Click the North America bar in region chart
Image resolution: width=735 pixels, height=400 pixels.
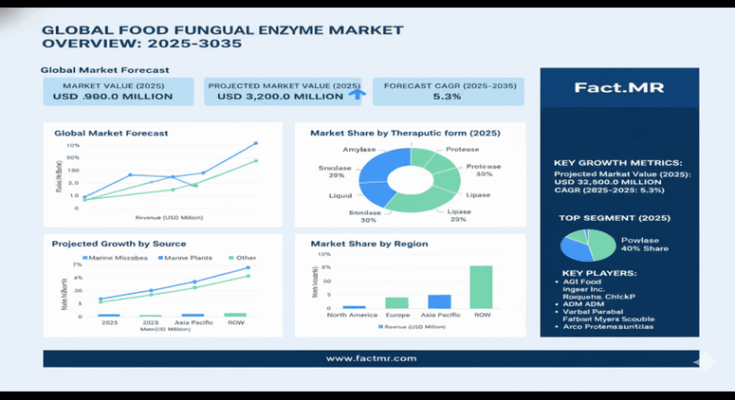pos(354,307)
